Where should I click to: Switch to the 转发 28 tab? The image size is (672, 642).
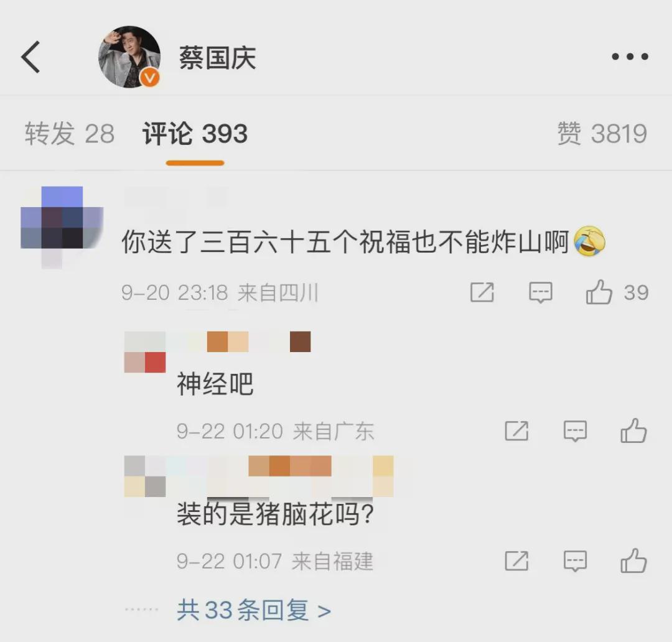(x=70, y=133)
